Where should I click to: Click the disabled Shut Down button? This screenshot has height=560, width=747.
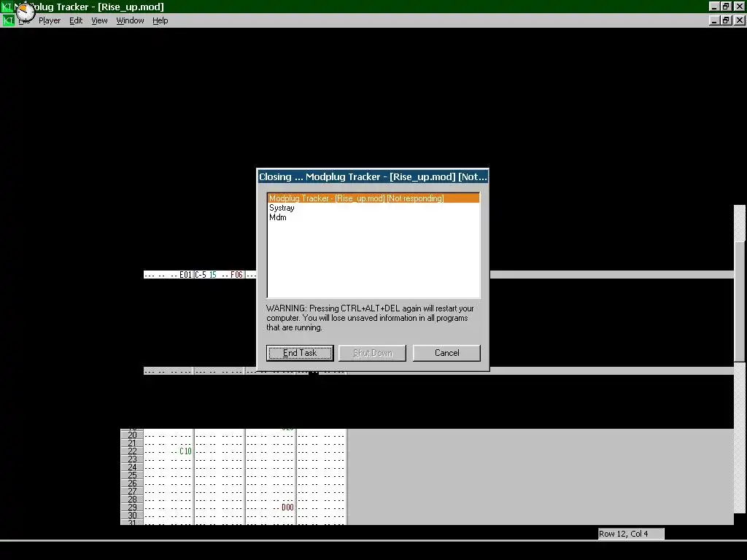click(372, 353)
